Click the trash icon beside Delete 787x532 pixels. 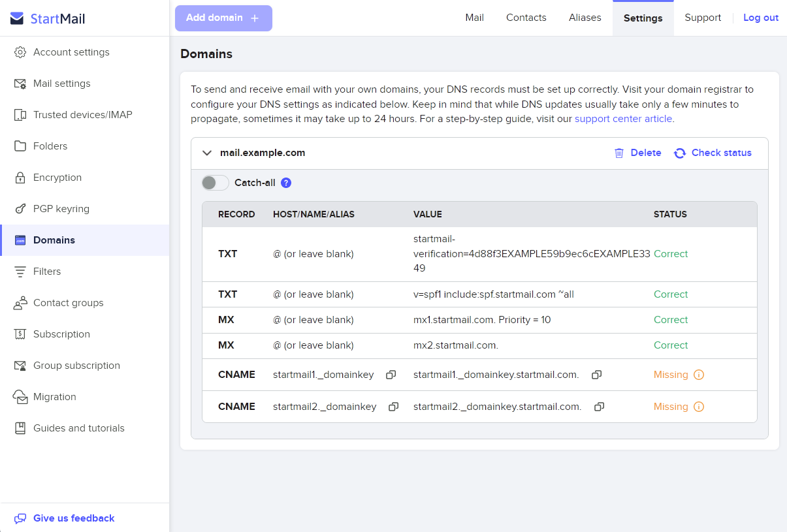tap(619, 153)
